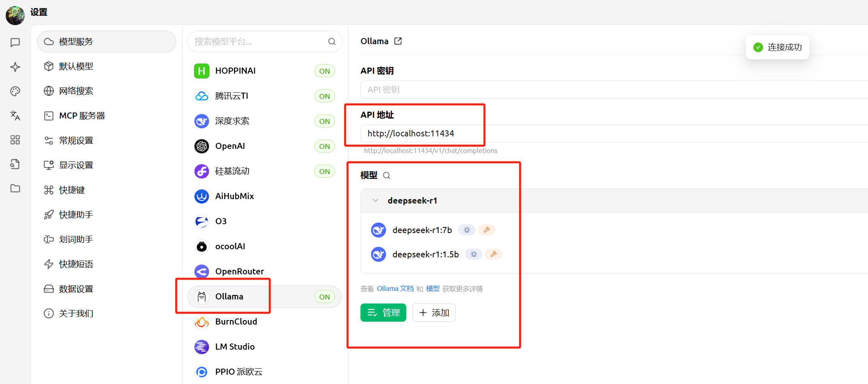The width and height of the screenshot is (868, 384).
Task: Collapse the deepseek-r1 model group
Action: (x=375, y=201)
